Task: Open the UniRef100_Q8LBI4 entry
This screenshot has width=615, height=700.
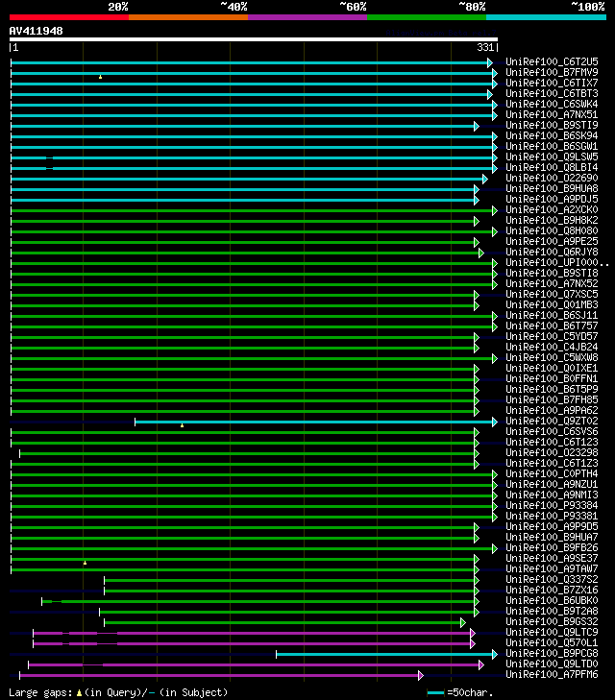Action: tap(552, 167)
